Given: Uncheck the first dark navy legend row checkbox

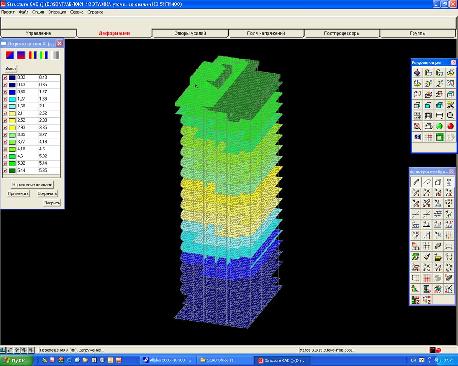Looking at the screenshot, I should (5, 78).
